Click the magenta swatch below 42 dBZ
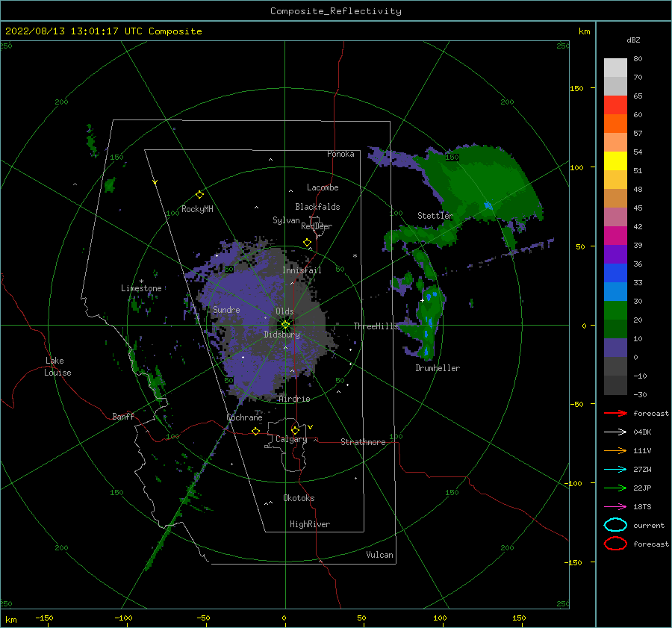This screenshot has height=628, width=672. pyautogui.click(x=615, y=235)
